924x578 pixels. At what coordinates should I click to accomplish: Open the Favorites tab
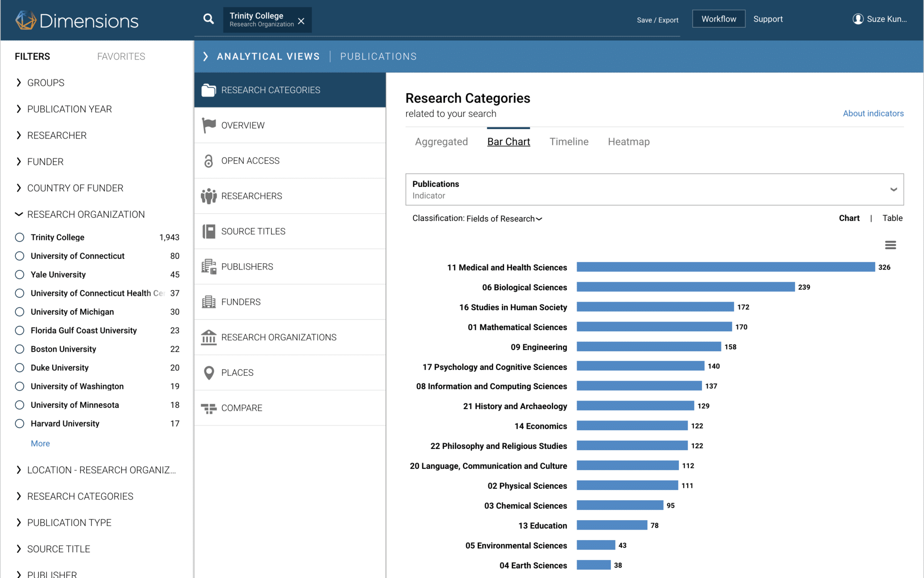point(121,56)
